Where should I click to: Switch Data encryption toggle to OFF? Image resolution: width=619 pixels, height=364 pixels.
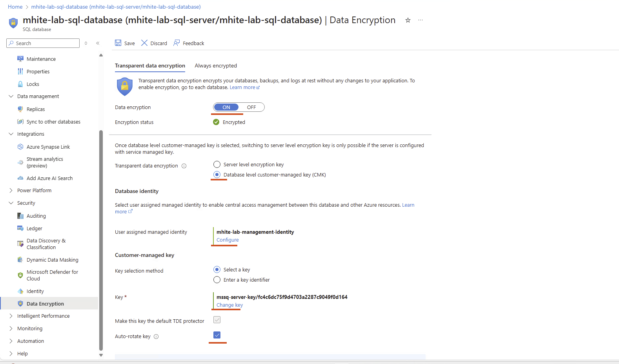point(251,107)
